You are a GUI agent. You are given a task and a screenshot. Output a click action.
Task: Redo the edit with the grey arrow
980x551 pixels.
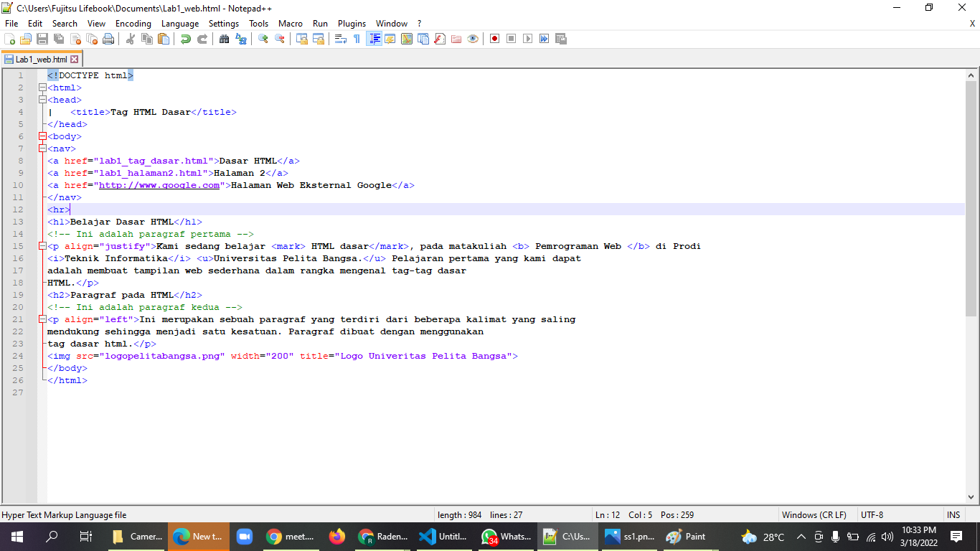click(202, 39)
